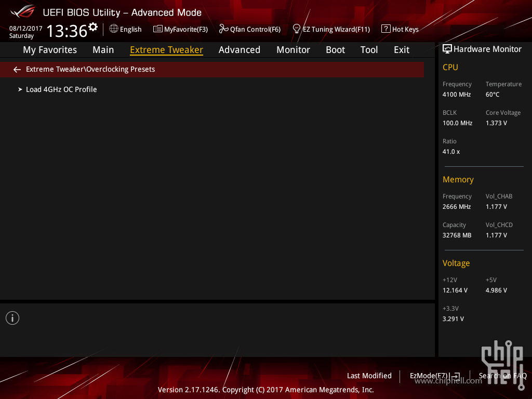Open the Tool tab
The image size is (532, 399).
point(369,50)
